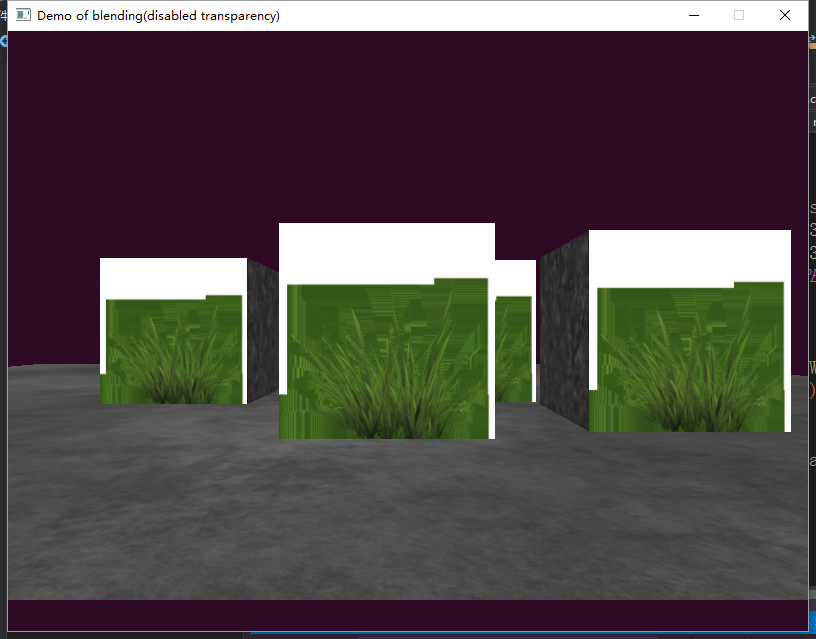Click the maximize button of the demo window

coord(739,15)
